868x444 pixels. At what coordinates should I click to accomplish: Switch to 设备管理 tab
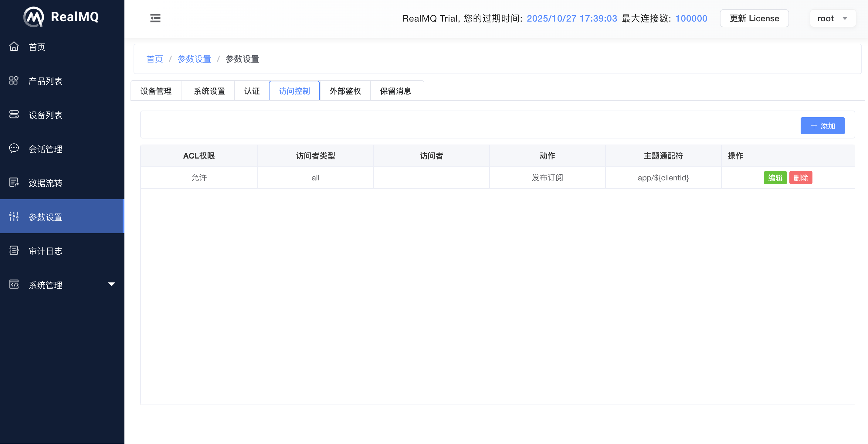[156, 91]
